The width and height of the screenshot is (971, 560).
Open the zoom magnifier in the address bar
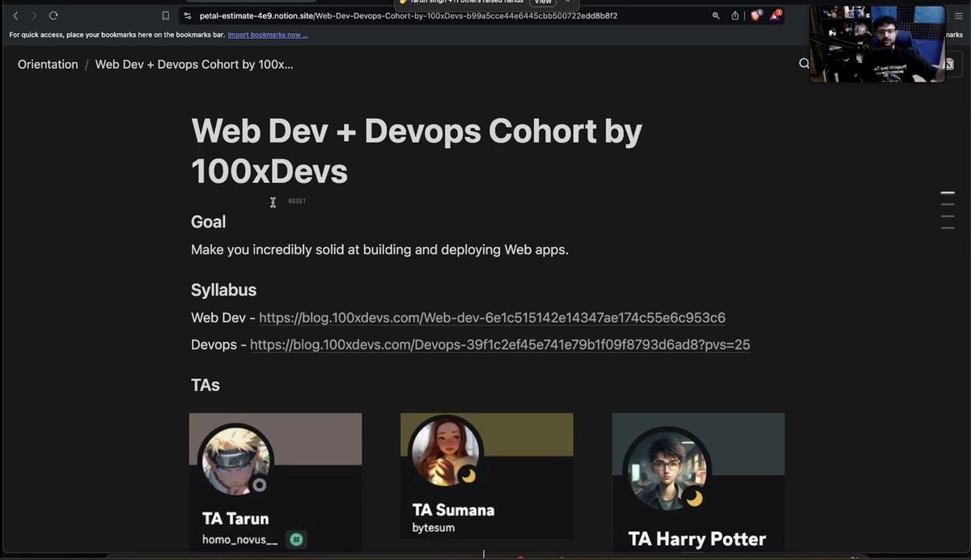[x=716, y=15]
